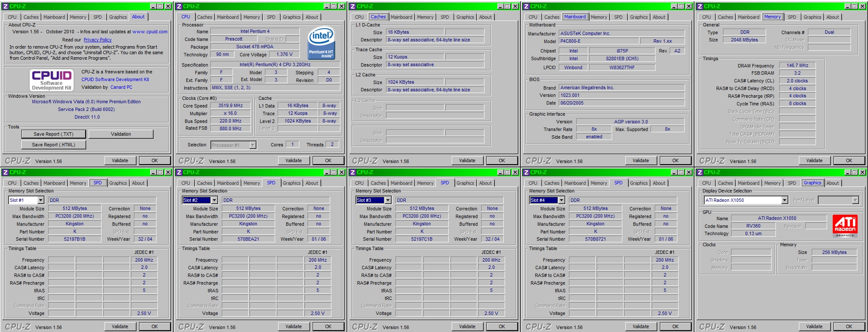
Task: Switch to About tab in the DRAM Timings window
Action: pyautogui.click(x=833, y=17)
